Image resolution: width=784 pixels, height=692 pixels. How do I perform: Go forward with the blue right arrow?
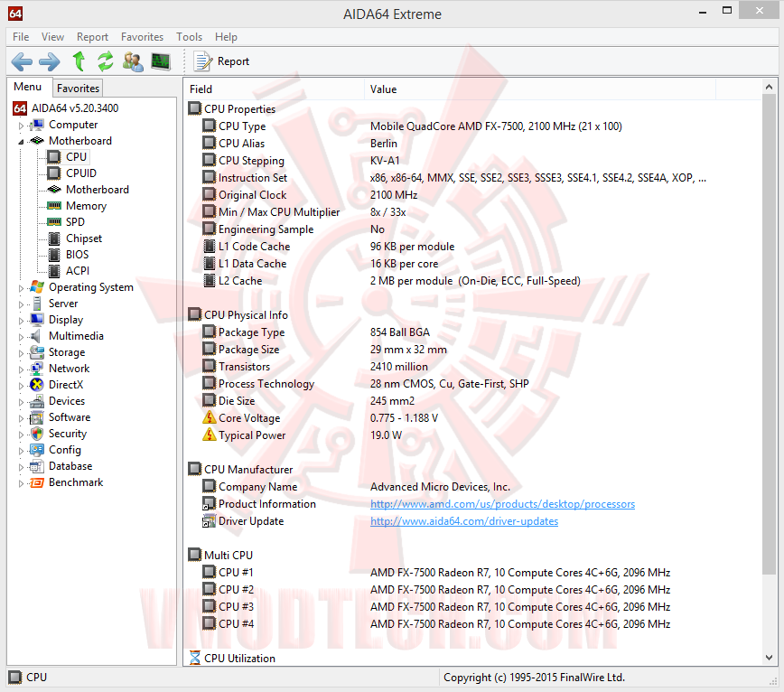(49, 61)
